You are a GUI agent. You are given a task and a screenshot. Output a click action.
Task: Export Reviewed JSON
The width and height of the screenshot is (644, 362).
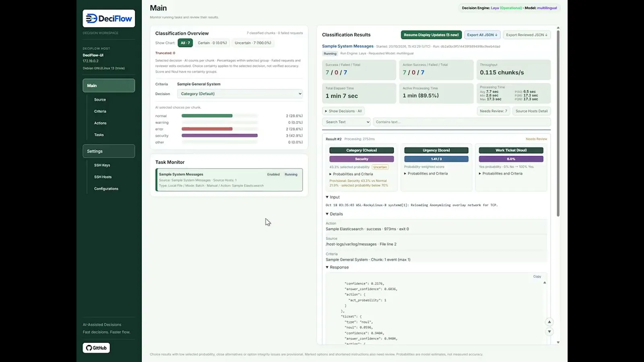tap(526, 35)
